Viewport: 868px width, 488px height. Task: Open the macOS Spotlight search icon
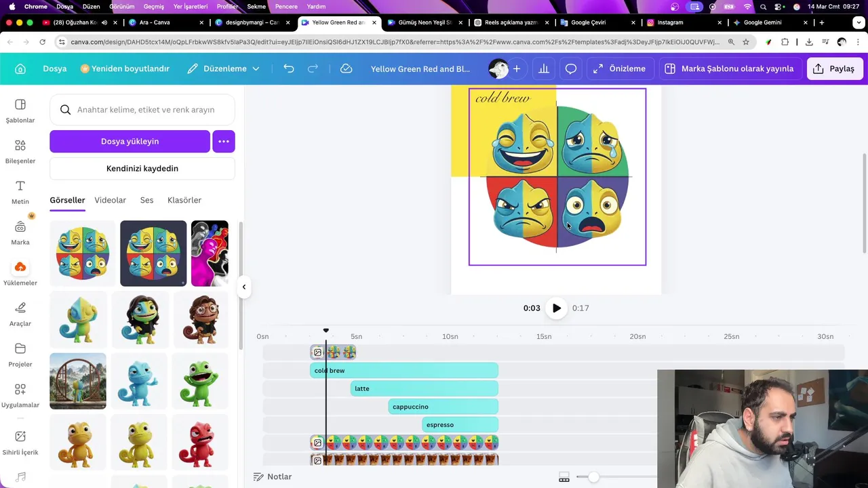click(764, 6)
